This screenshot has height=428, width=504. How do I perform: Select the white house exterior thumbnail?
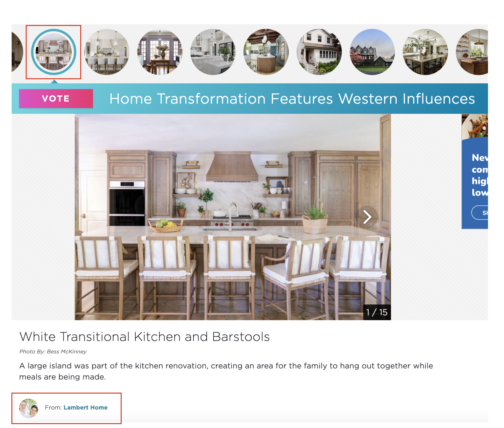tap(319, 52)
